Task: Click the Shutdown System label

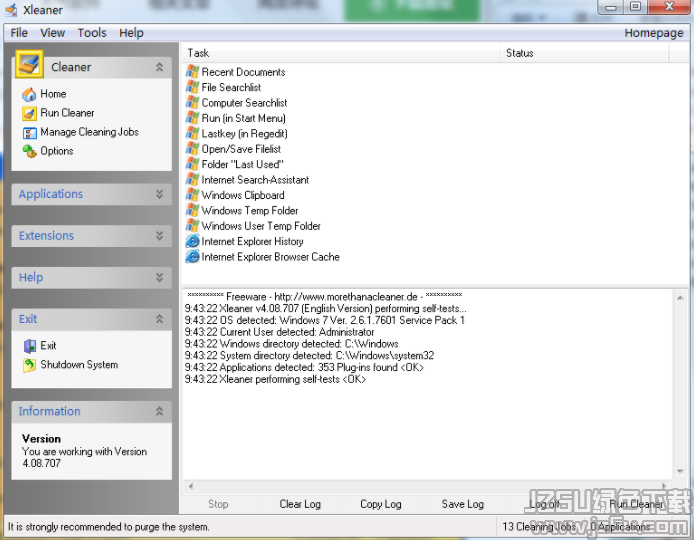Action: [79, 365]
